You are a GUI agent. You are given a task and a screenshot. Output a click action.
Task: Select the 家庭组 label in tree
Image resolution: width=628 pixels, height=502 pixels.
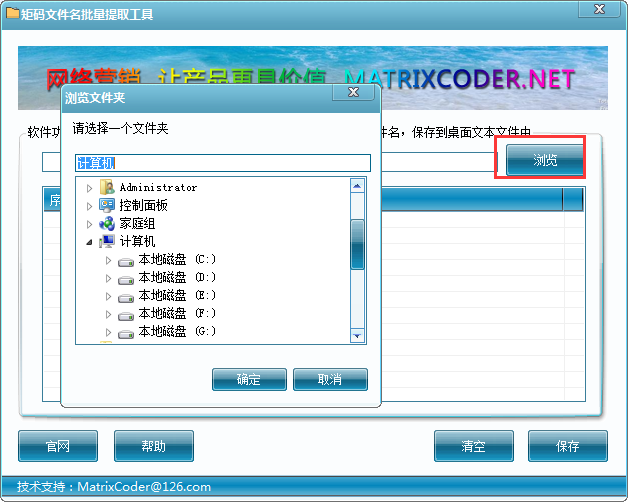pos(137,224)
